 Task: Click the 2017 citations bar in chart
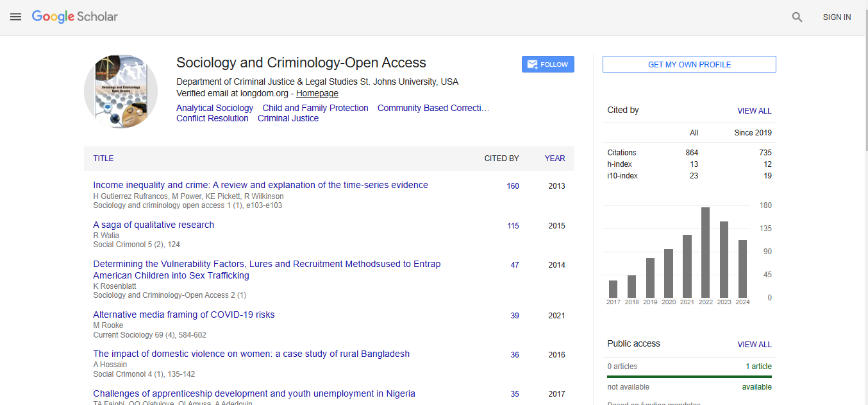(x=613, y=289)
